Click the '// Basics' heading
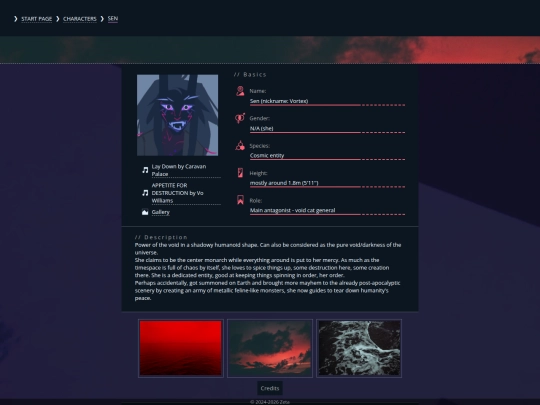The width and height of the screenshot is (540, 405). [x=250, y=74]
